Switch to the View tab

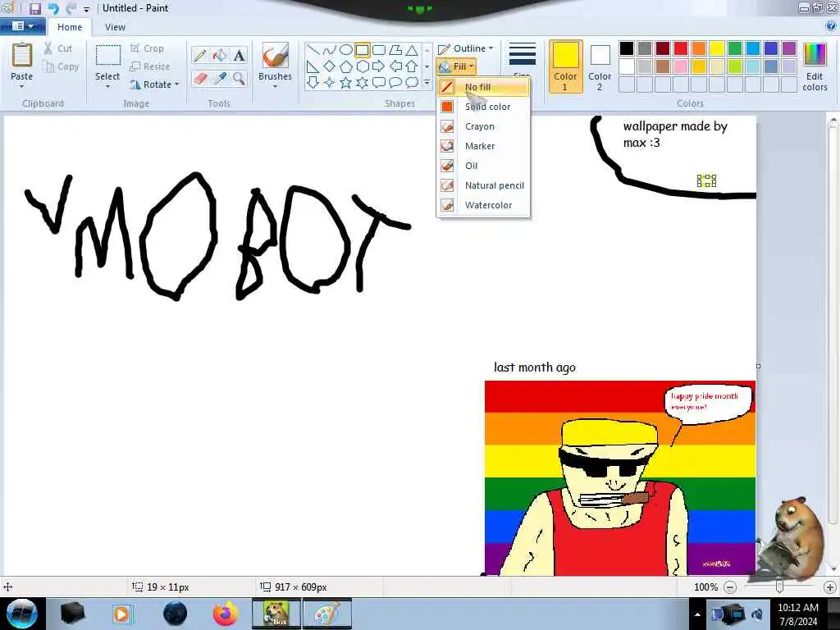pos(115,27)
